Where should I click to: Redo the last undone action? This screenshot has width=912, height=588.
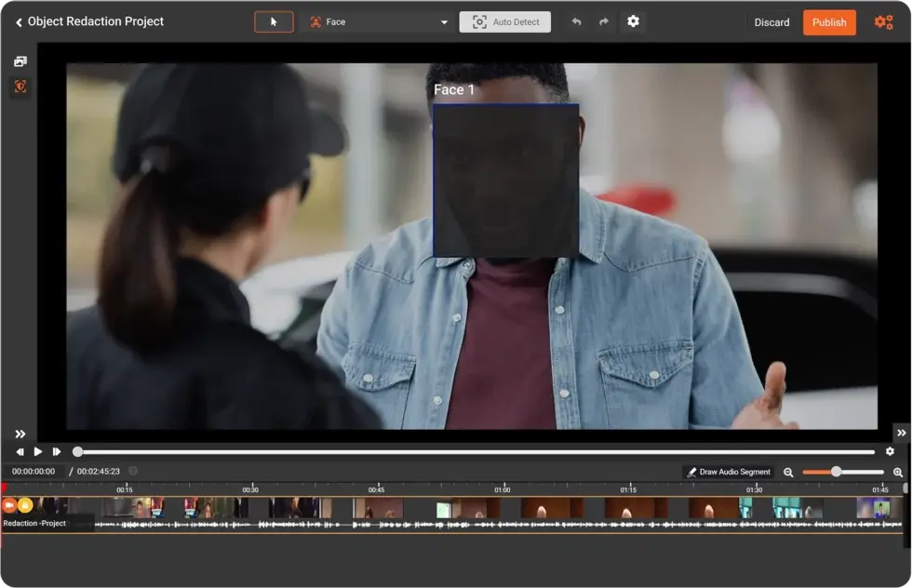tap(604, 22)
